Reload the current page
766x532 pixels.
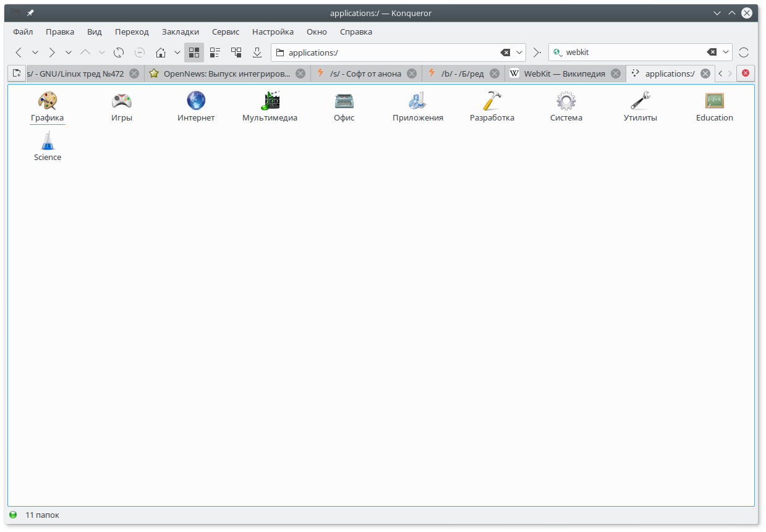tap(119, 53)
